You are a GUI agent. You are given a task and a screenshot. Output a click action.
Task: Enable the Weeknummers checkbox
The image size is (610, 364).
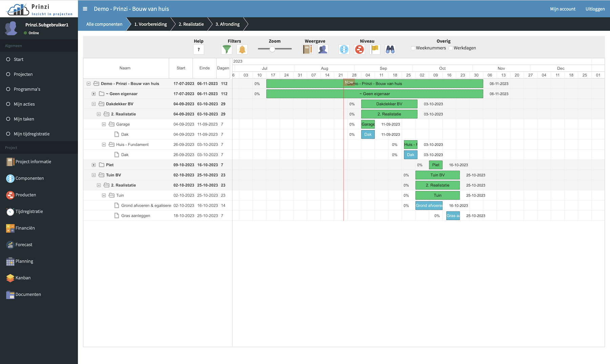click(x=413, y=48)
